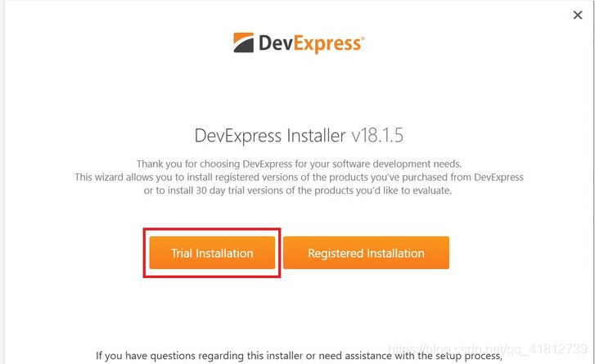
Task: Open the blog.csdn.net watermark link
Action: pyautogui.click(x=489, y=349)
